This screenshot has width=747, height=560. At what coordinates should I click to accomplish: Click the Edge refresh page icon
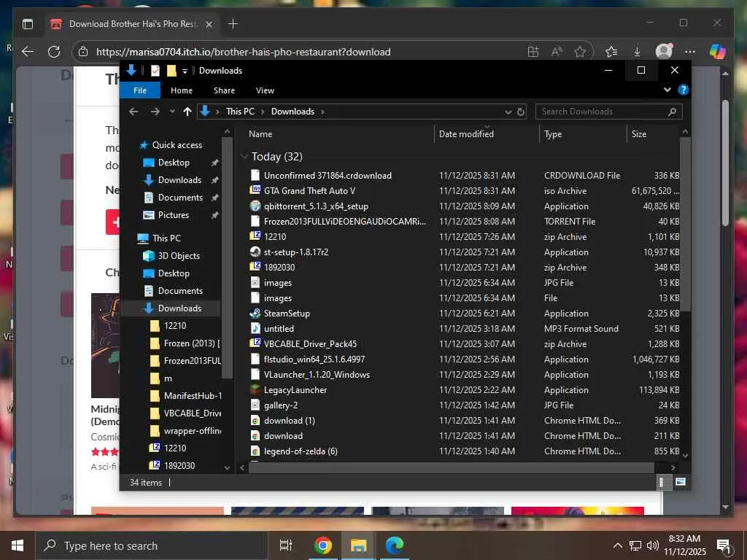pos(54,52)
